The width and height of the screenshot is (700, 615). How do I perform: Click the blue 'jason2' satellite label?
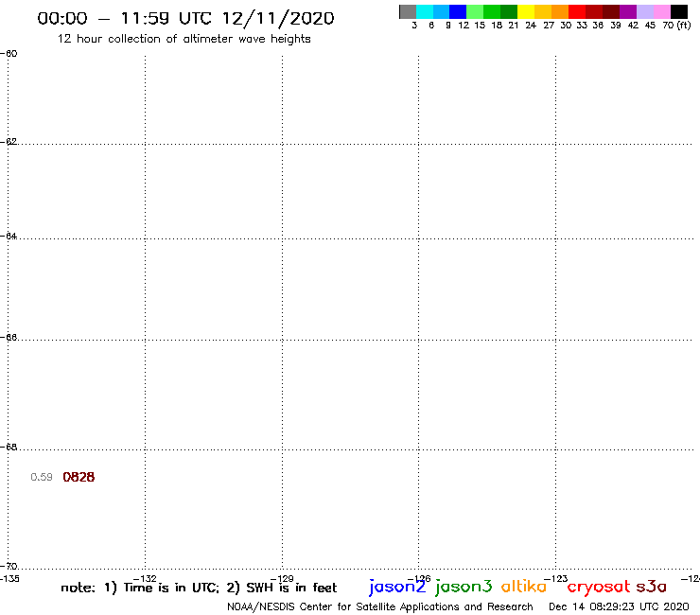click(397, 587)
